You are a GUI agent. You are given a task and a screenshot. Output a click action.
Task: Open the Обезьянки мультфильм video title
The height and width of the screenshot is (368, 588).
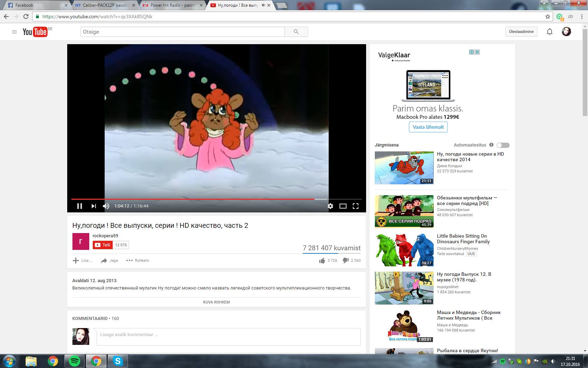(467, 200)
